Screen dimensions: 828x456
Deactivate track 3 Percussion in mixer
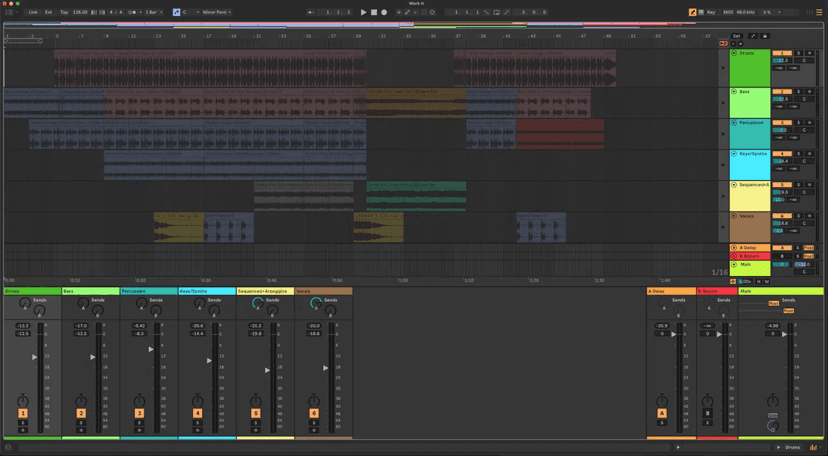(x=139, y=413)
